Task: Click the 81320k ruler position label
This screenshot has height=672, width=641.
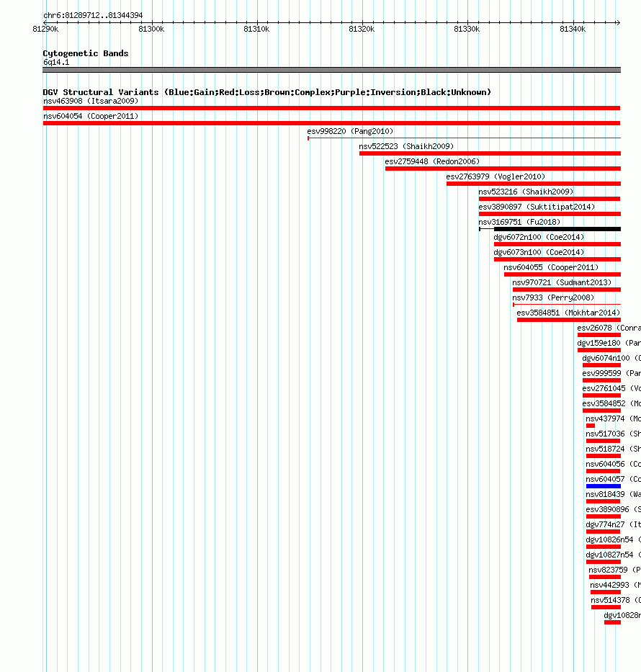Action: point(362,29)
